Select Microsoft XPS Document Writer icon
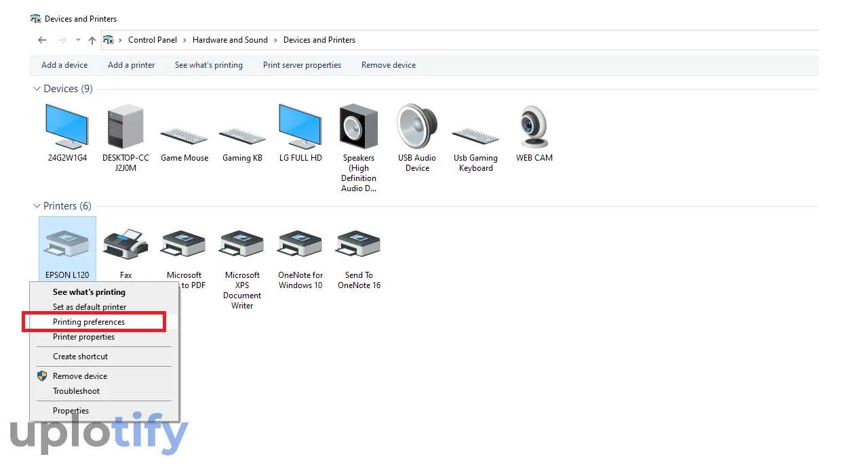The height and width of the screenshot is (465, 868). tap(242, 244)
